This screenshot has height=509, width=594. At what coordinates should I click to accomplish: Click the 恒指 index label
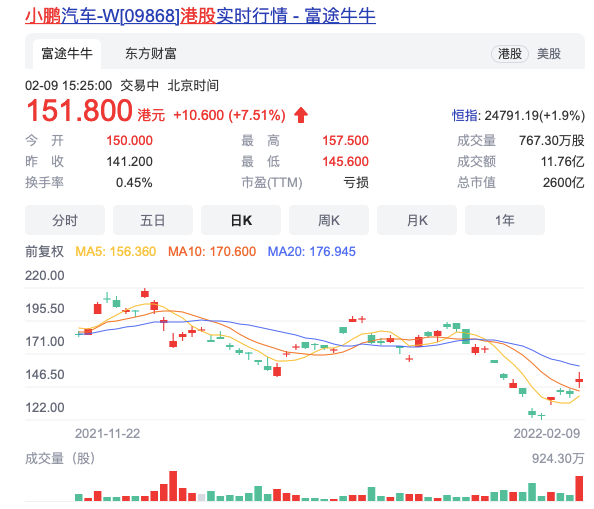tap(465, 116)
